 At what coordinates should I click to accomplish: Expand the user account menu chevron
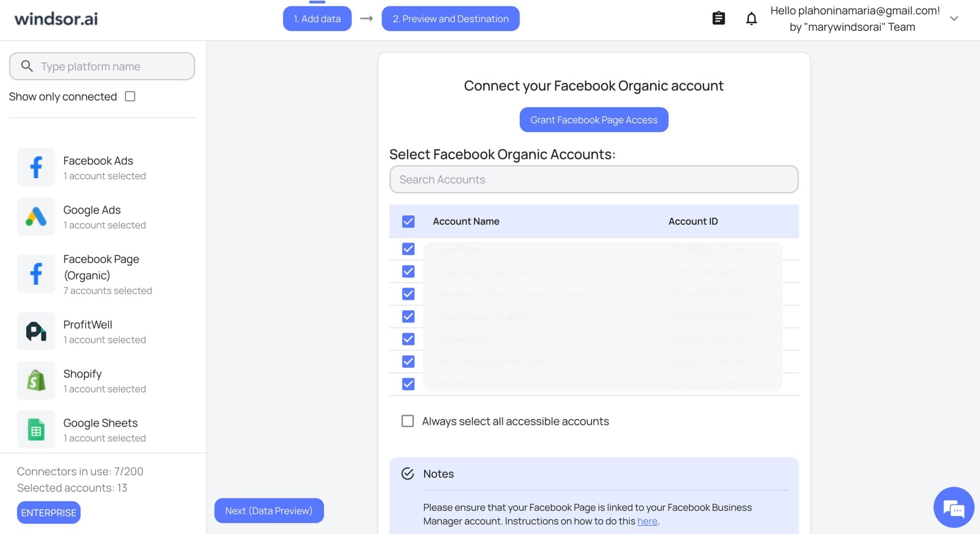pos(954,19)
